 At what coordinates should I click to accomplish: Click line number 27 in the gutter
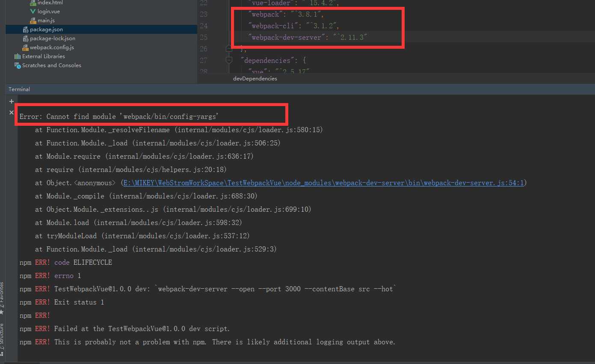point(203,60)
